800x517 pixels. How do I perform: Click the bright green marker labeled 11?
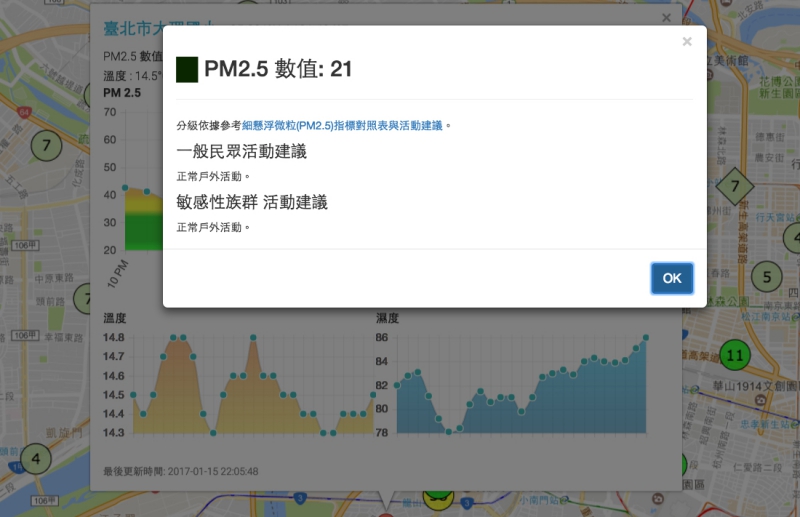pyautogui.click(x=736, y=354)
